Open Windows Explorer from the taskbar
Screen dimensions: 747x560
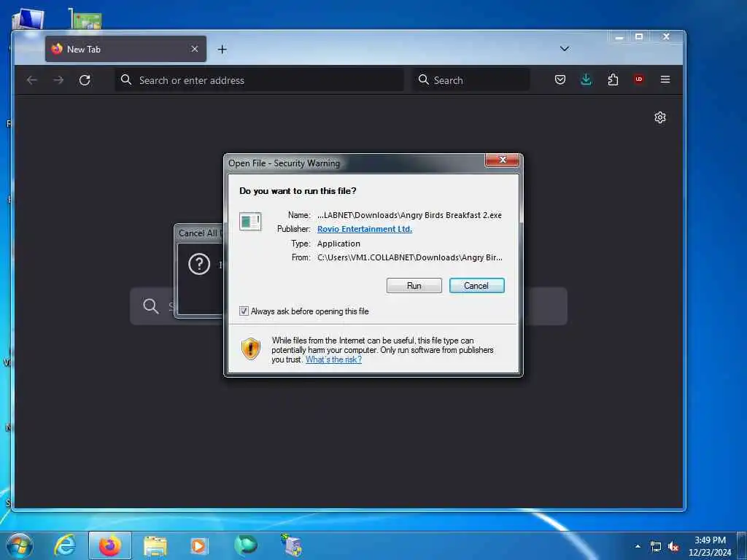(155, 545)
